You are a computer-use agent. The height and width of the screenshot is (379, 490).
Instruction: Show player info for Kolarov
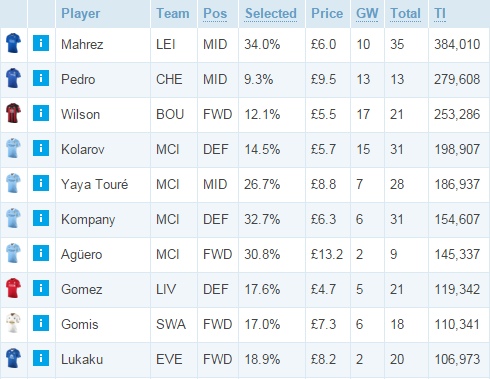click(x=41, y=148)
